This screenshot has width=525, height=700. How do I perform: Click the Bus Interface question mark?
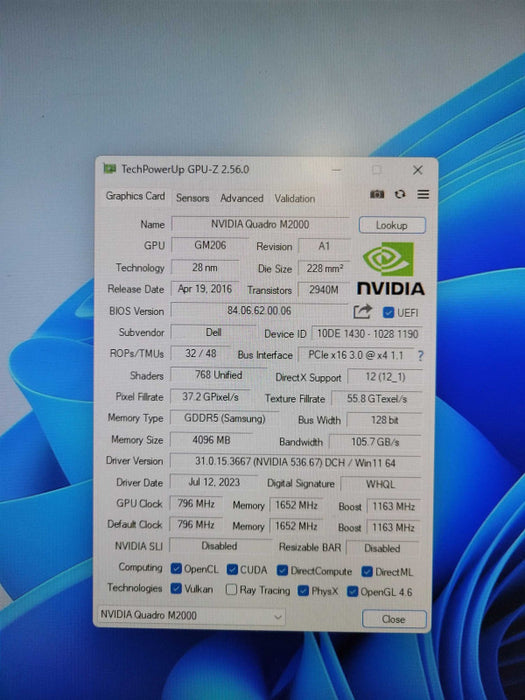(x=420, y=356)
